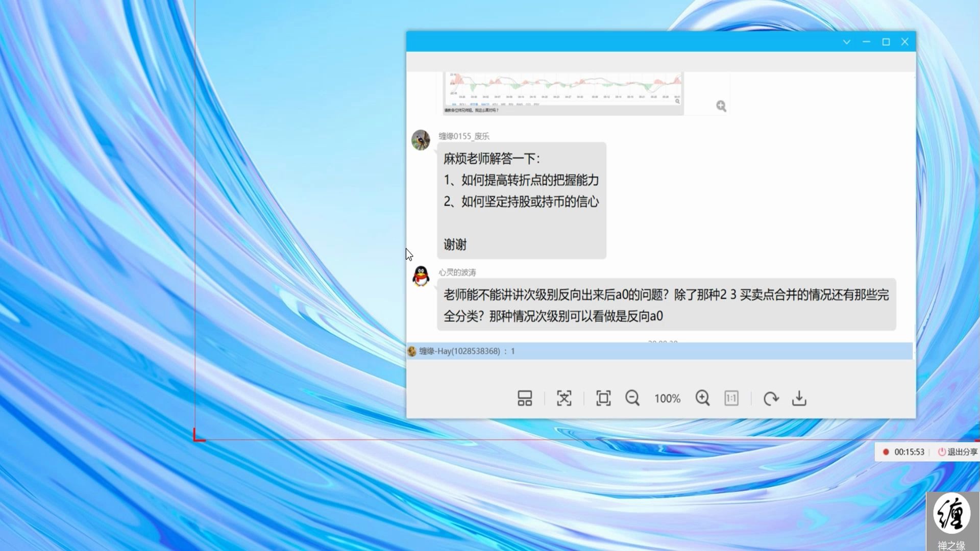Toggle fullscreen view icon in viewer toolbar
Viewport: 980px width, 551px height.
tap(603, 398)
